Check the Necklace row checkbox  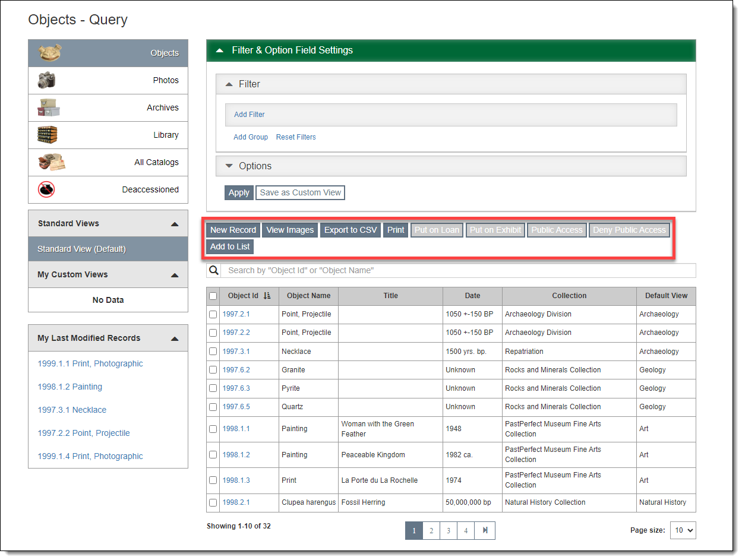coord(213,352)
